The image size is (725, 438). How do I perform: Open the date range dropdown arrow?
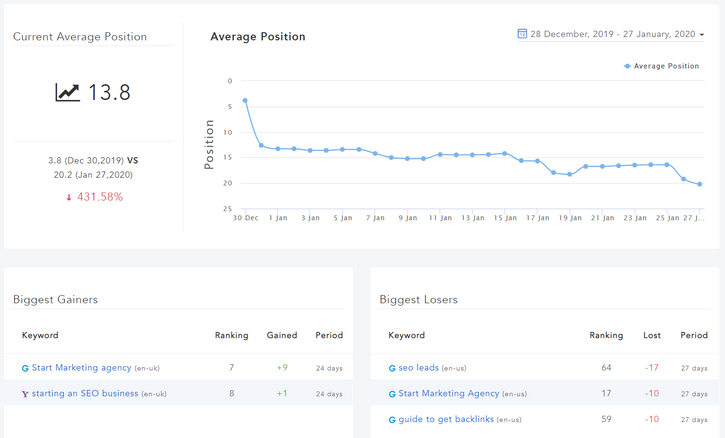pos(701,35)
